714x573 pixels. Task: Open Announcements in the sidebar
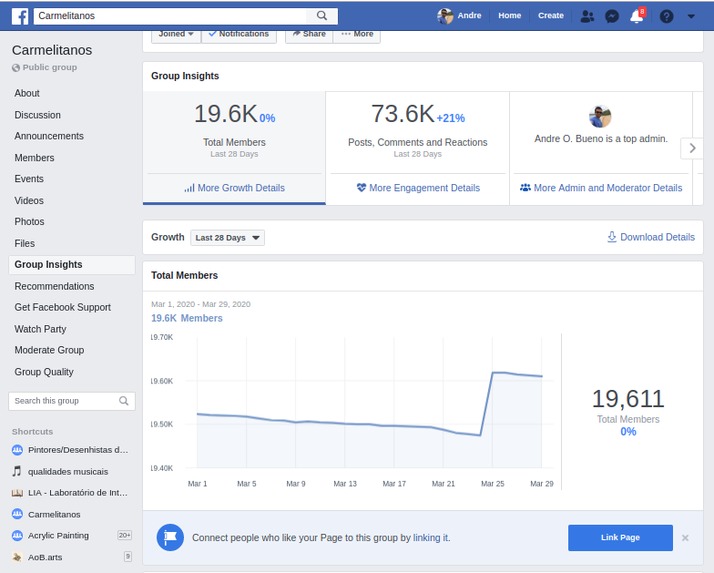[x=49, y=136]
